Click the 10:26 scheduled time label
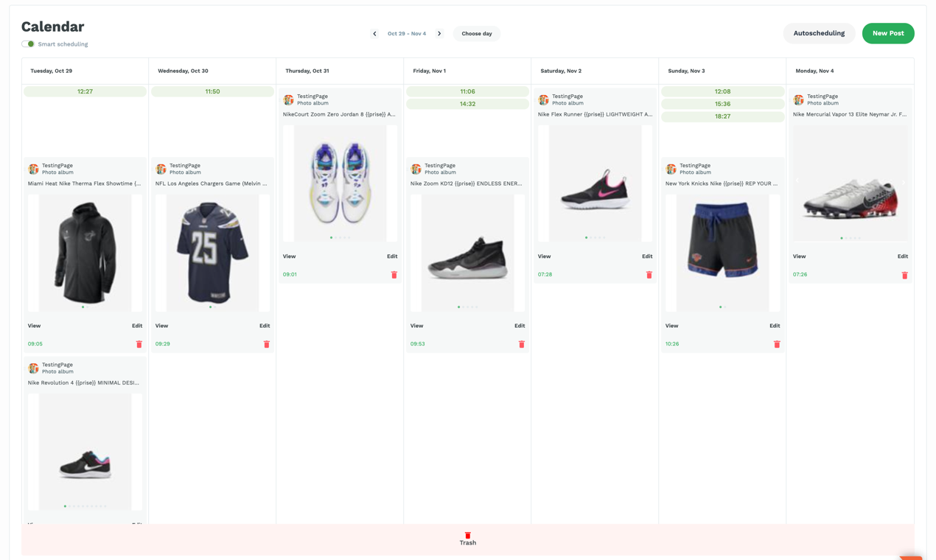 pyautogui.click(x=672, y=344)
